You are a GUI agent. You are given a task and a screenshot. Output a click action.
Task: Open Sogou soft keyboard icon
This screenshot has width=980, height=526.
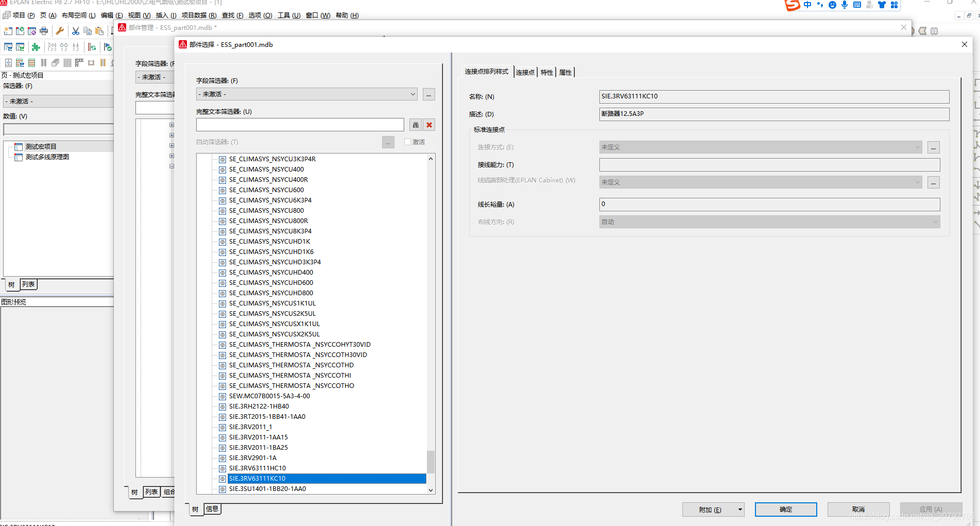click(x=857, y=5)
